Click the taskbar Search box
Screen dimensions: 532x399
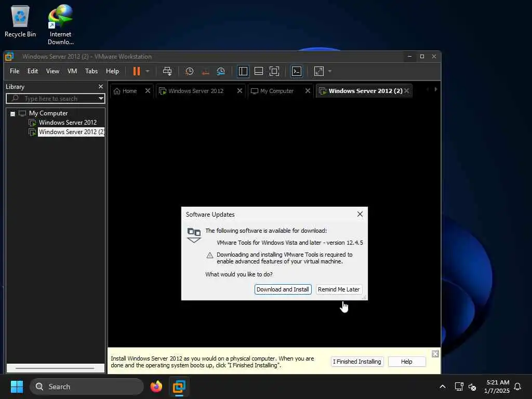click(87, 387)
